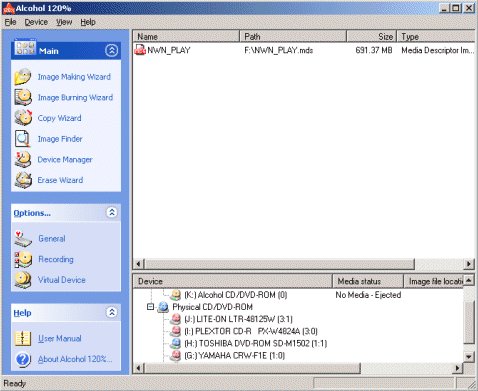This screenshot has height=391, width=478.
Task: Select the (H:) TOSHIBA DVD-ROM SD-M1502 row
Action: coord(255,343)
